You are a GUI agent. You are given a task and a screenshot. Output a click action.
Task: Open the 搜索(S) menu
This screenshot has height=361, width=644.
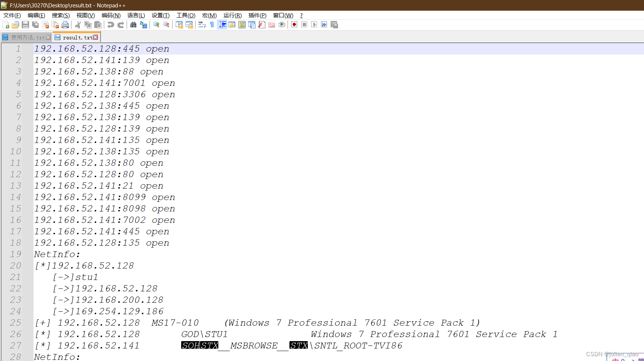61,15
